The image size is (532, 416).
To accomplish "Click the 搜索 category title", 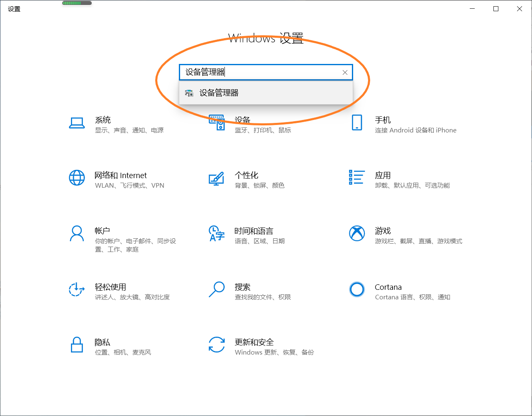I will [243, 287].
